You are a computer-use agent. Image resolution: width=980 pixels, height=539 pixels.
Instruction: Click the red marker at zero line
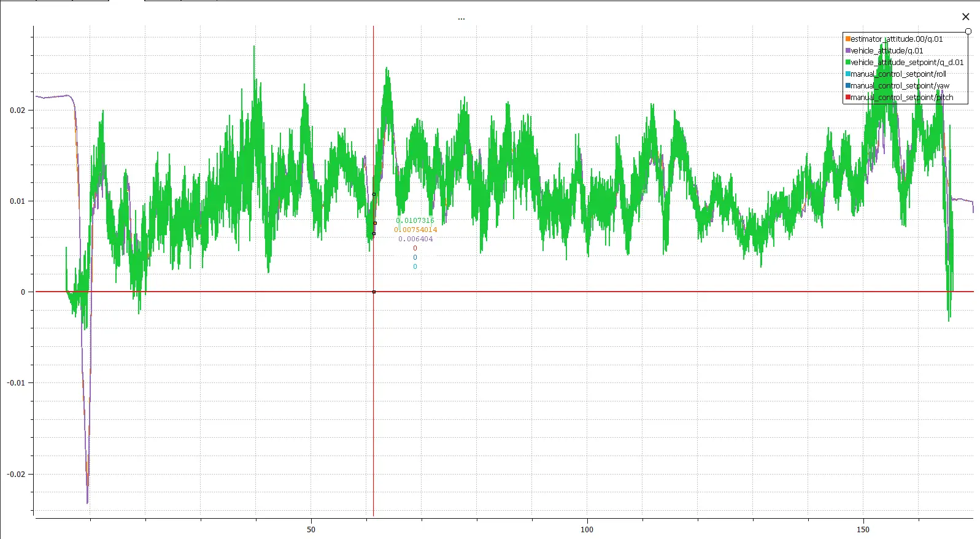click(x=374, y=292)
